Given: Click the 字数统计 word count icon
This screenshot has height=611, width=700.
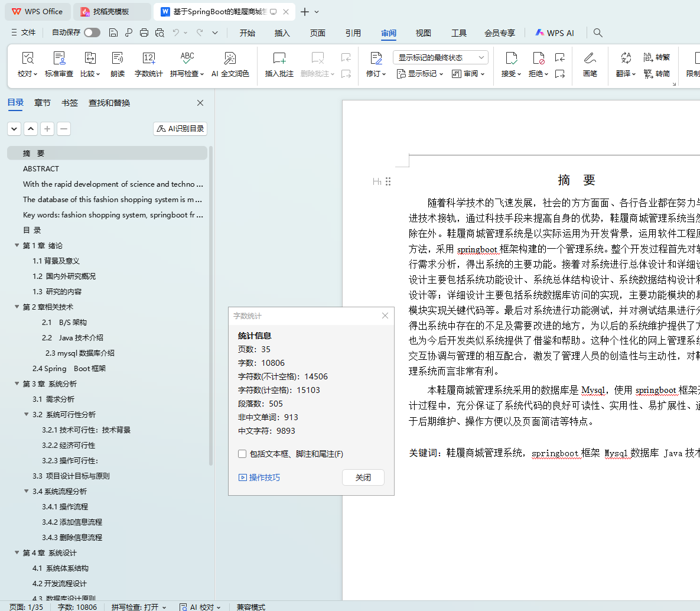Looking at the screenshot, I should click(x=148, y=58).
